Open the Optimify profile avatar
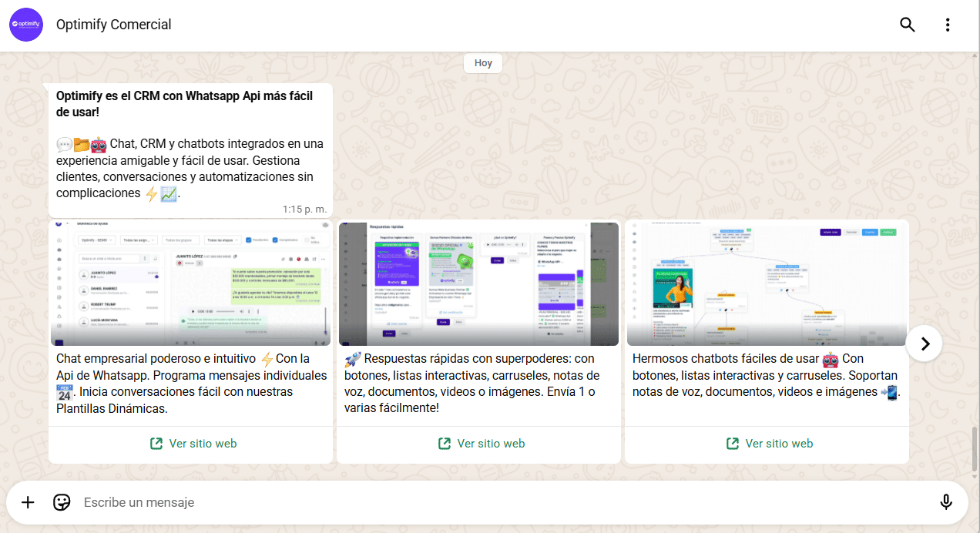Screen dimensions: 980x533 click(x=26, y=25)
